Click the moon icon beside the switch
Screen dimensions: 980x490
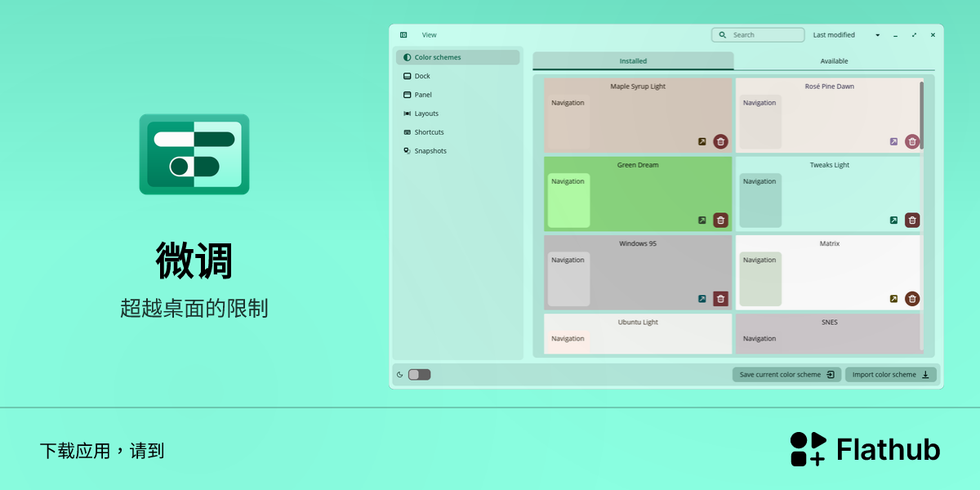(x=400, y=375)
